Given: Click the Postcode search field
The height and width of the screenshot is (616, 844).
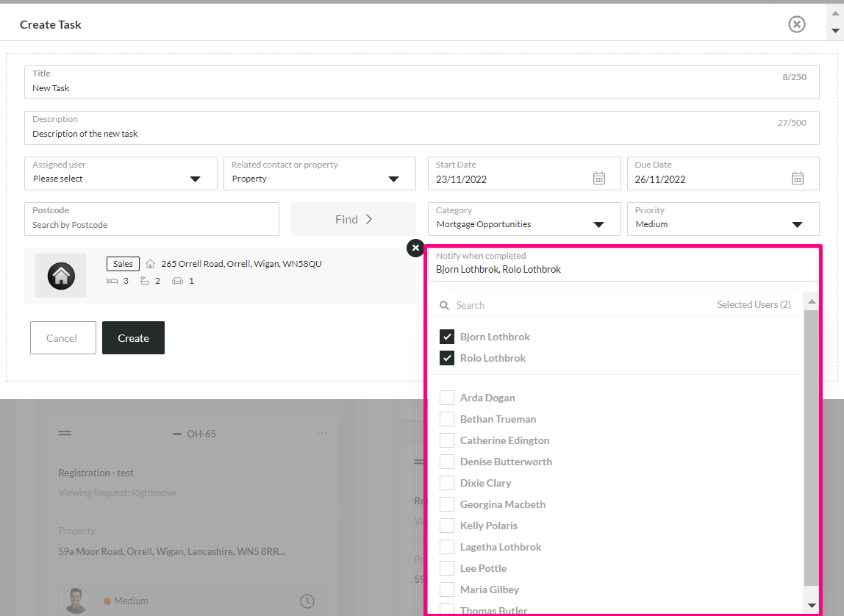Looking at the screenshot, I should click(151, 219).
